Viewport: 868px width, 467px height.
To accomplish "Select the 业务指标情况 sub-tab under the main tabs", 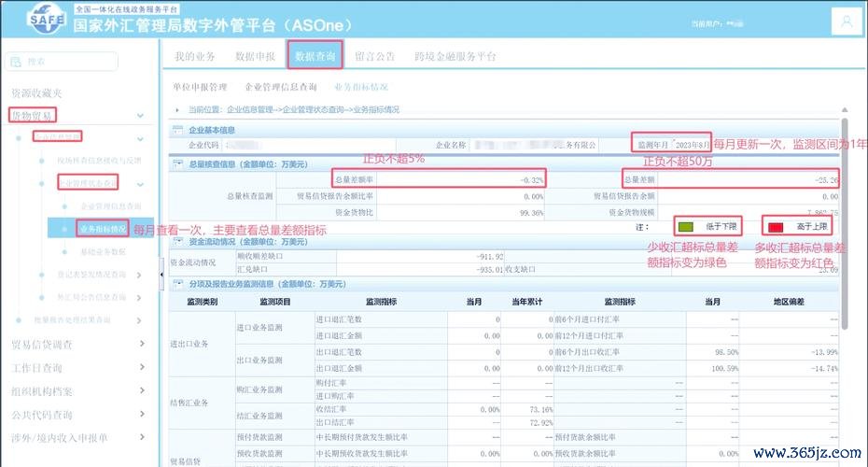I will pyautogui.click(x=361, y=87).
